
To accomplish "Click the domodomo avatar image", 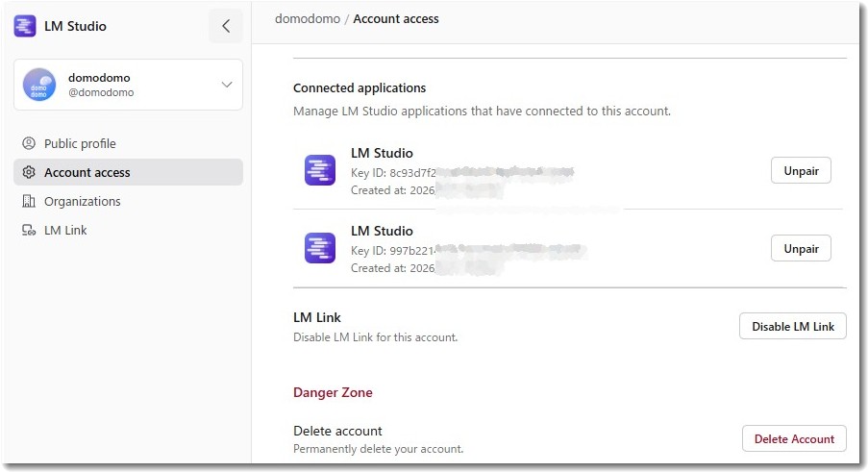I will click(39, 85).
